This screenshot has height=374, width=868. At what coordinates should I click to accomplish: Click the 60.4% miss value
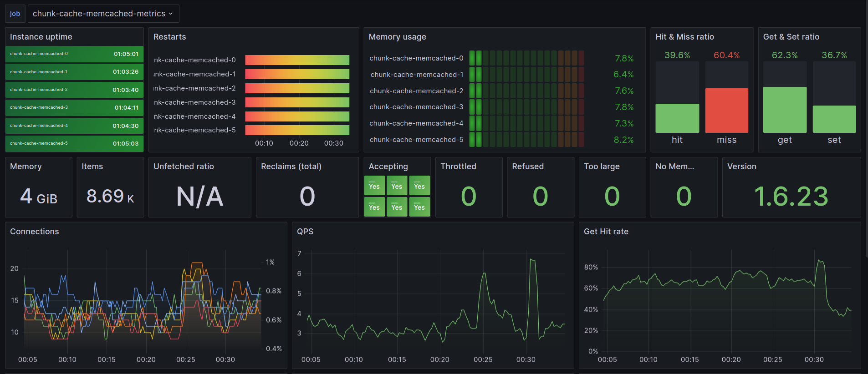(727, 56)
